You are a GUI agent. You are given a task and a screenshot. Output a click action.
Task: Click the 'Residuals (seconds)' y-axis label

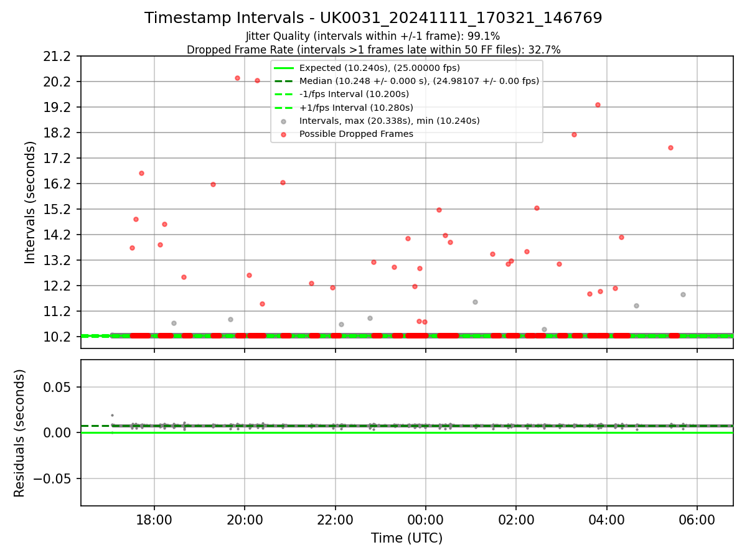[20, 433]
